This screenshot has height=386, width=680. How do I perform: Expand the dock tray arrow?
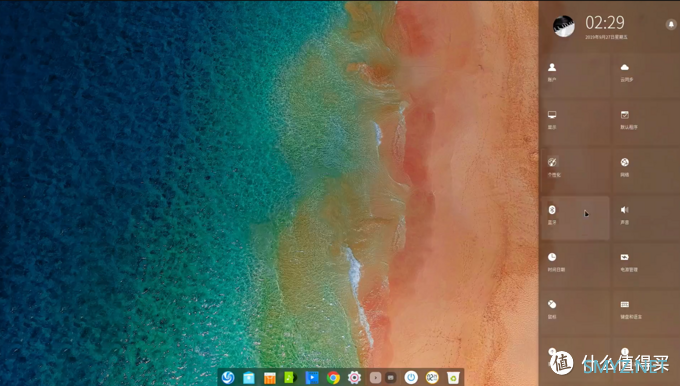tap(376, 378)
